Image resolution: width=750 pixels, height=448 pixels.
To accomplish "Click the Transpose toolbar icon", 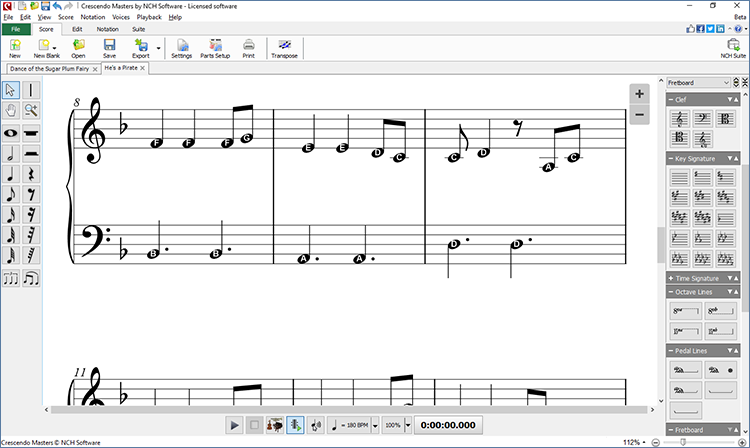I will (x=285, y=48).
